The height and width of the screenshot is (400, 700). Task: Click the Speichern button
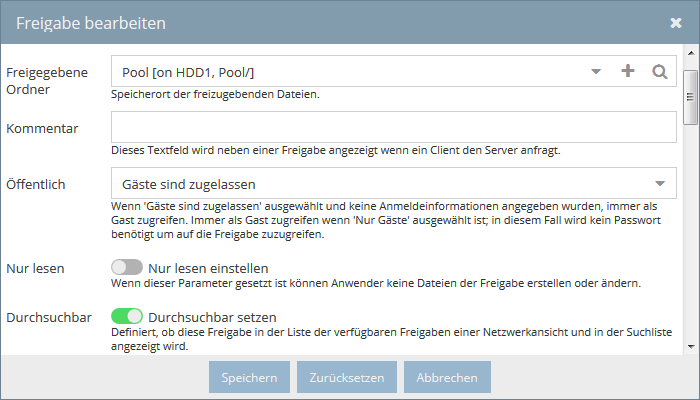(249, 377)
